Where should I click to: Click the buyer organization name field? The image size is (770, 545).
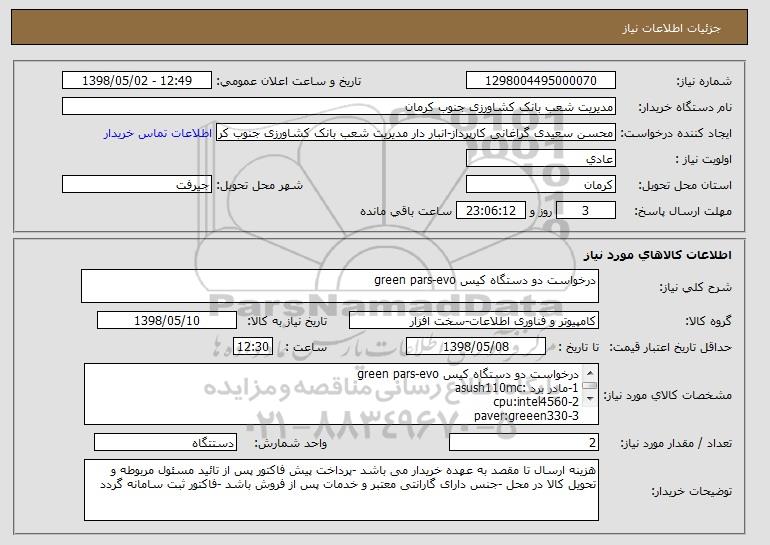click(339, 107)
